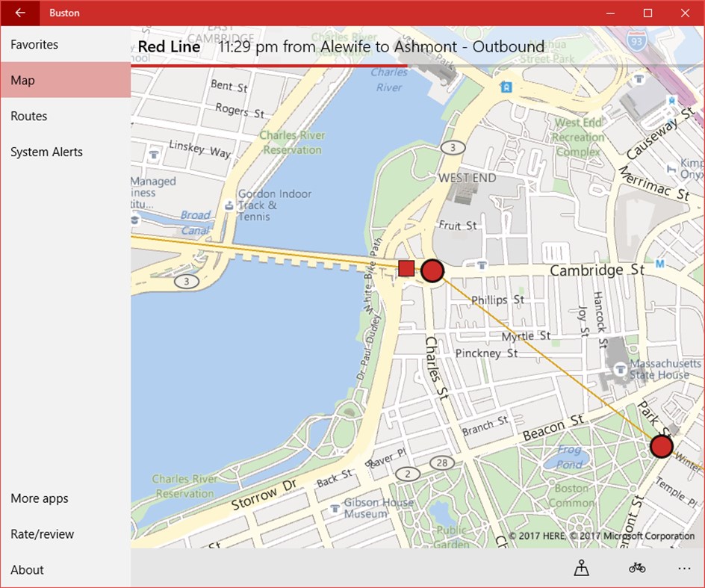705x588 pixels.
Task: Switch to the Routes view
Action: (x=29, y=116)
